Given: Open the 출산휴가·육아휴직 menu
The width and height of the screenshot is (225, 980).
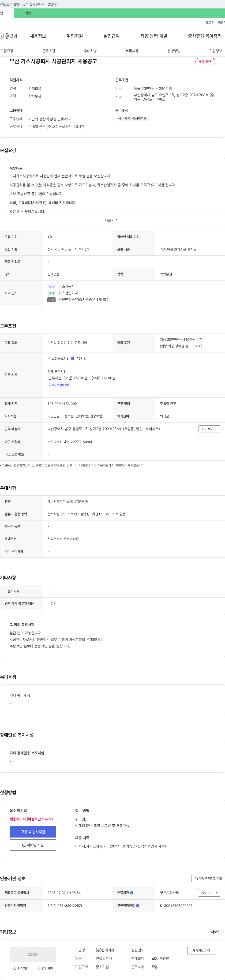Looking at the screenshot, I should (x=204, y=36).
